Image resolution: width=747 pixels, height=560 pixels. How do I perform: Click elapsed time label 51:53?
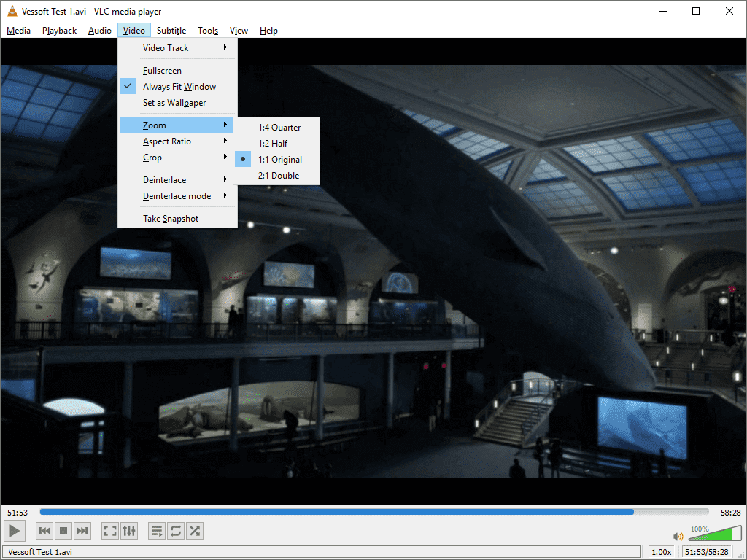click(x=18, y=513)
